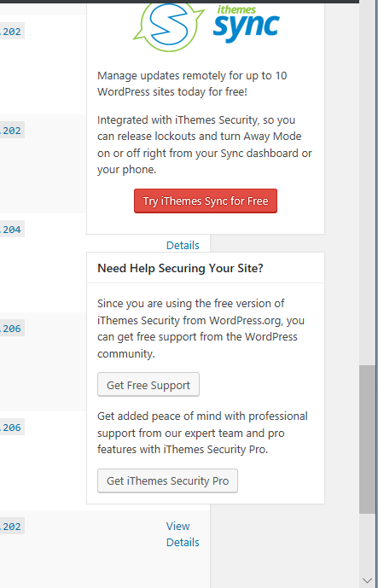The image size is (378, 588).
Task: Open the .202 link next to View Details
Action: pos(11,527)
